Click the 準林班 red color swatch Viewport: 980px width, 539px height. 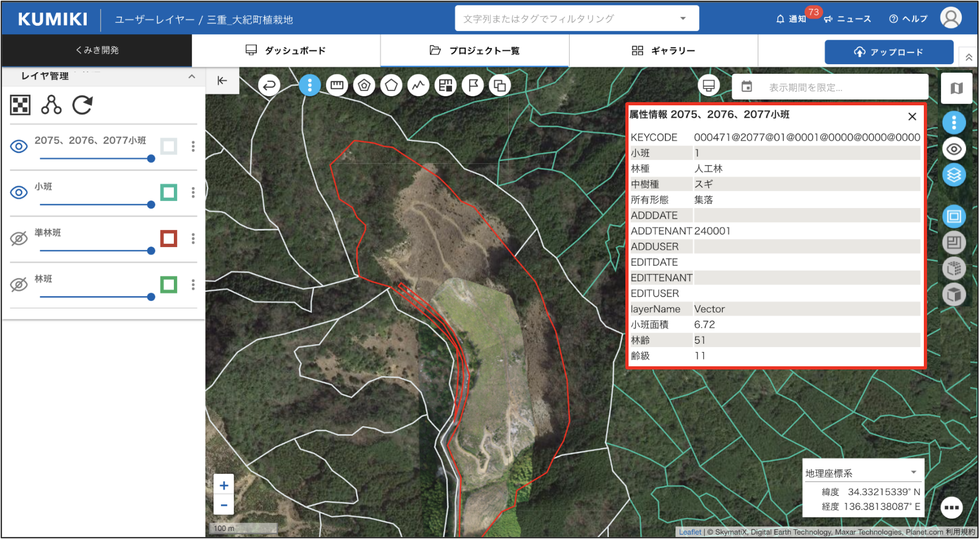click(169, 238)
